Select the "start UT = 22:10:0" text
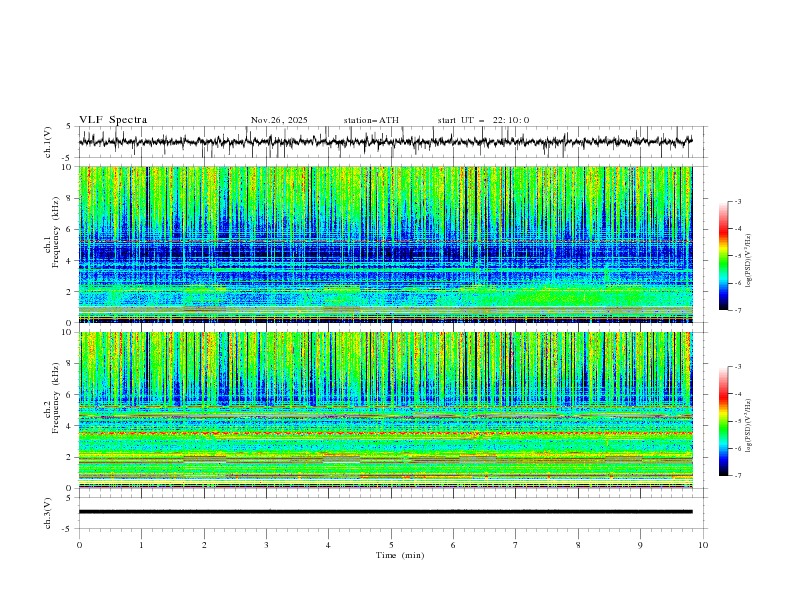The height and width of the screenshot is (612, 792). 483,120
